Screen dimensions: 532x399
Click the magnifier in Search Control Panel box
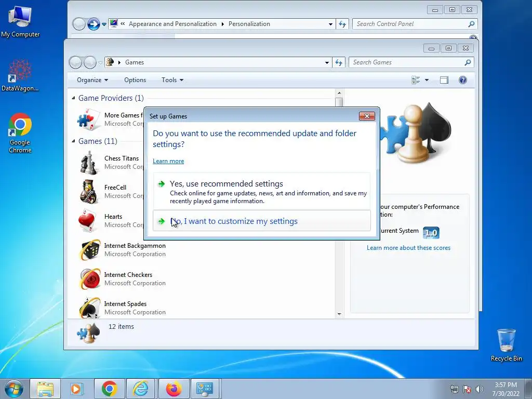[x=471, y=24]
